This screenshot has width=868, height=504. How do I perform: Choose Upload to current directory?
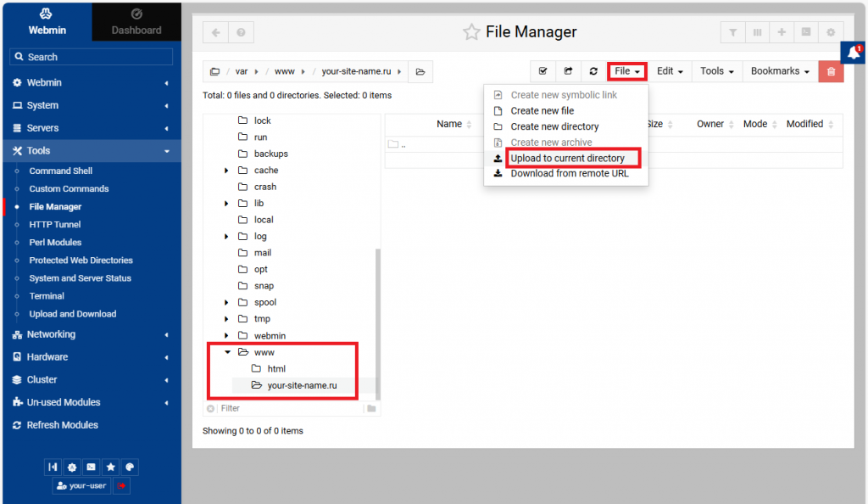click(x=567, y=158)
